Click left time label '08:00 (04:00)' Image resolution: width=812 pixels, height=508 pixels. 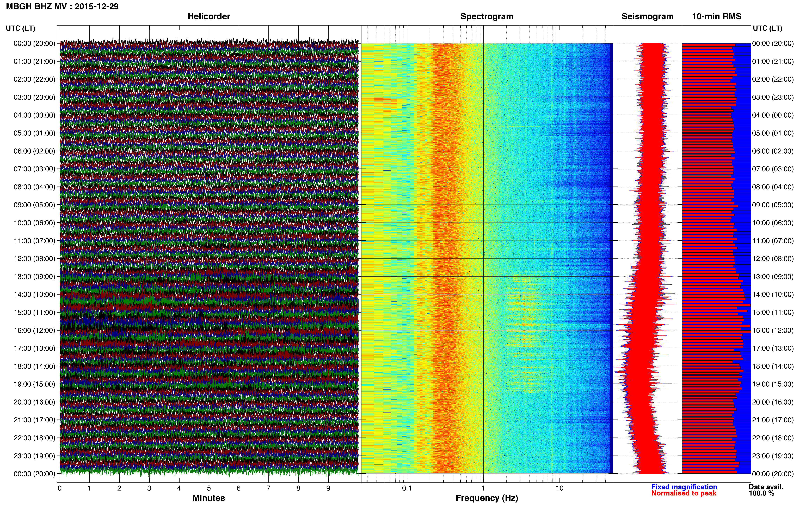coord(34,187)
